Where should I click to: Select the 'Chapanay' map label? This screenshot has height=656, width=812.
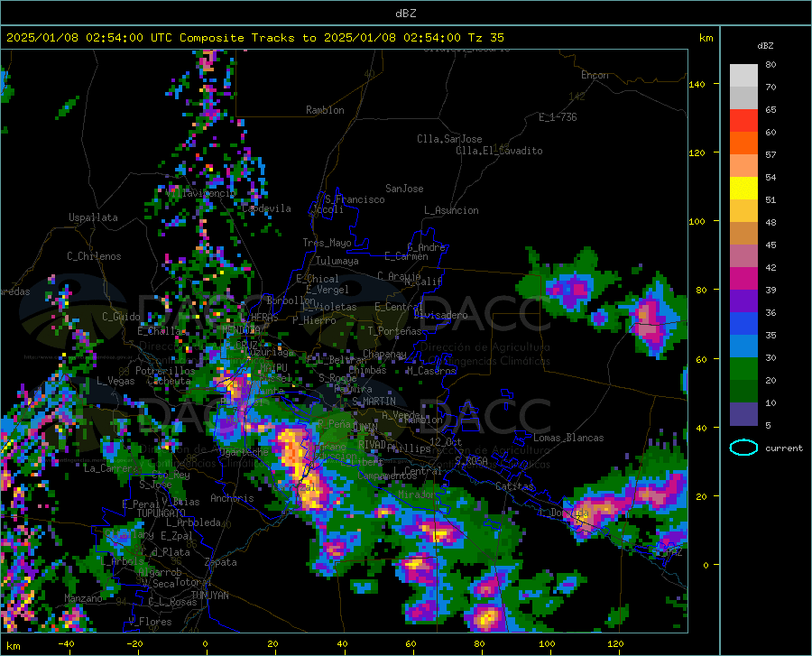coord(384,354)
